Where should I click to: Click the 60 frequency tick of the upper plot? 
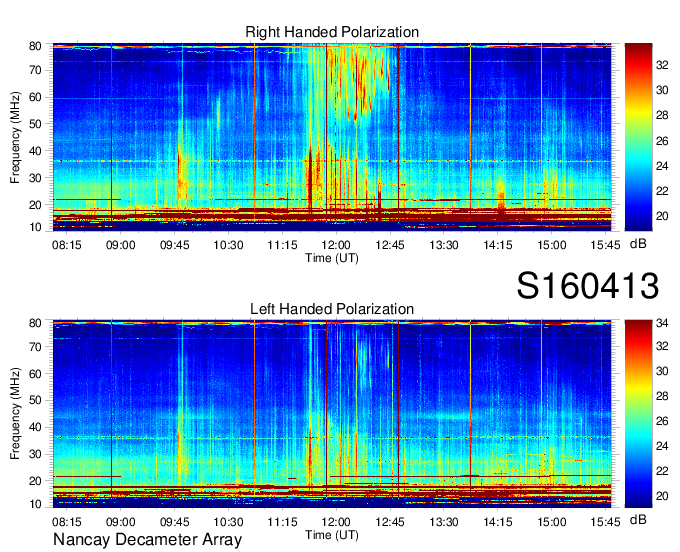click(x=35, y=97)
